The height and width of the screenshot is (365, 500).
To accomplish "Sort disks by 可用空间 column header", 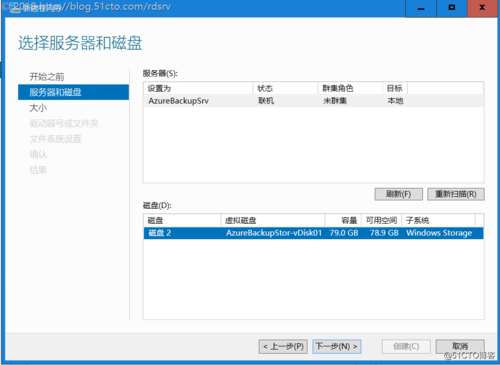I will pyautogui.click(x=382, y=220).
